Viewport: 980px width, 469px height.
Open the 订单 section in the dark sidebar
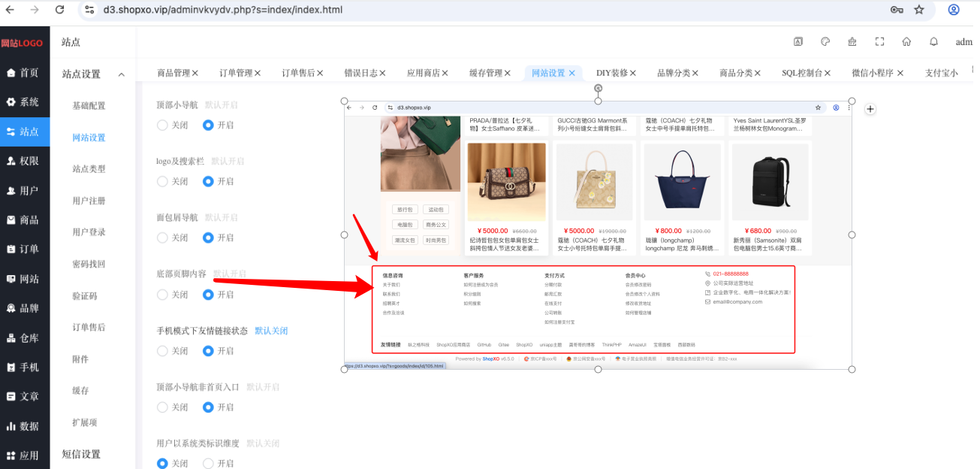(24, 250)
